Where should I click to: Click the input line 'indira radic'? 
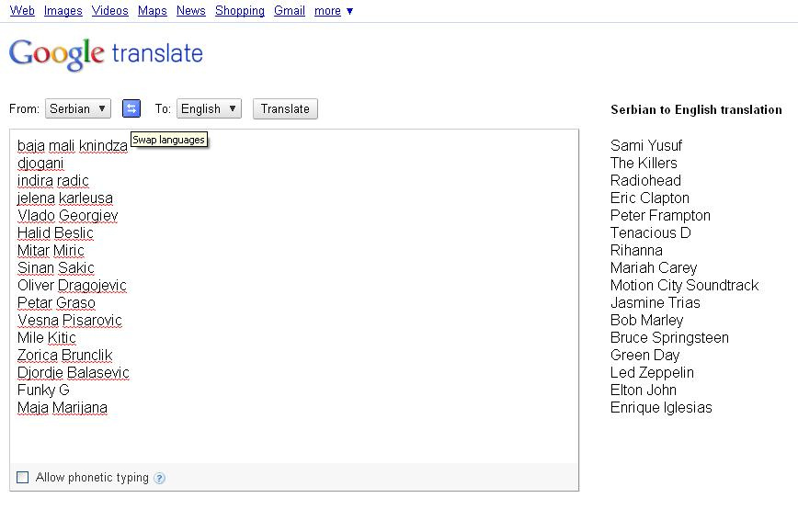point(53,181)
